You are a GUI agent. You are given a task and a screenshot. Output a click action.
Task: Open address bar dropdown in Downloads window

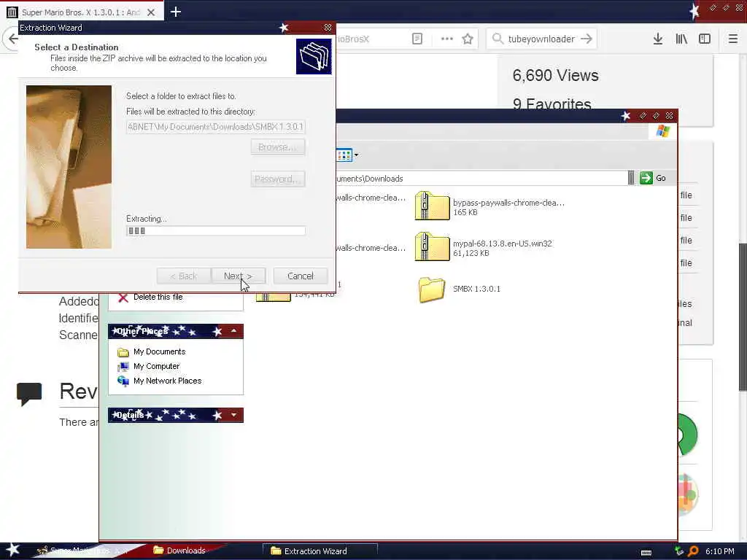coord(631,178)
